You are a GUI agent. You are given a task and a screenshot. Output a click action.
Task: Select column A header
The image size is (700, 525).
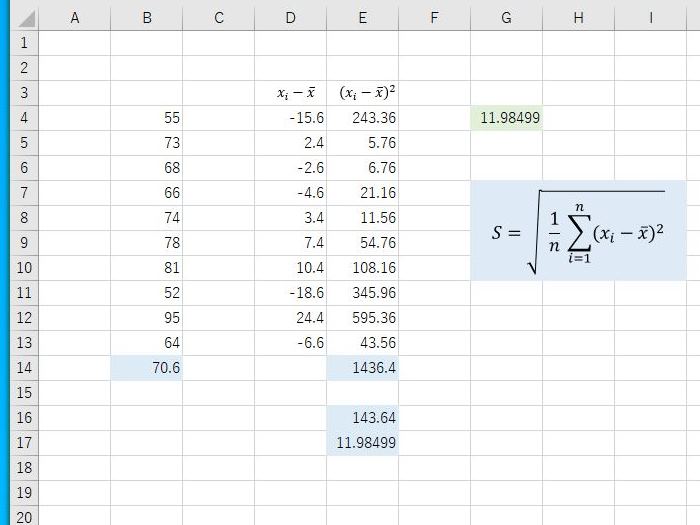tap(75, 18)
